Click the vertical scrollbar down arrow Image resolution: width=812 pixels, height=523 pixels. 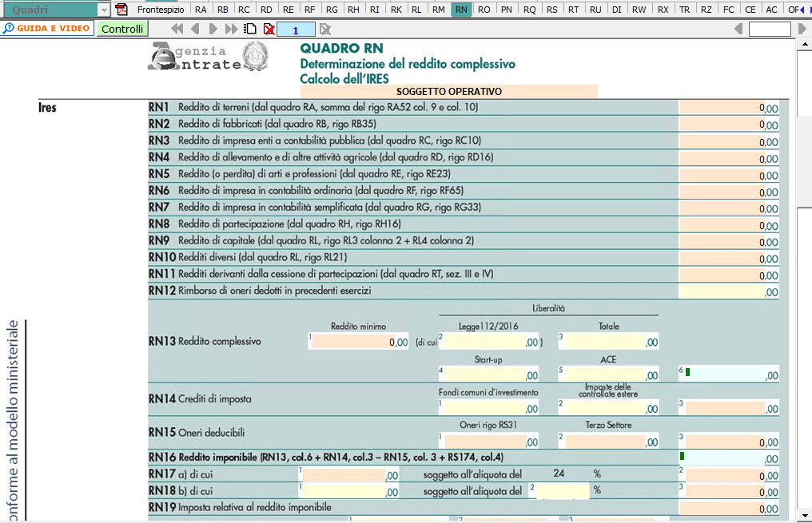[805, 516]
